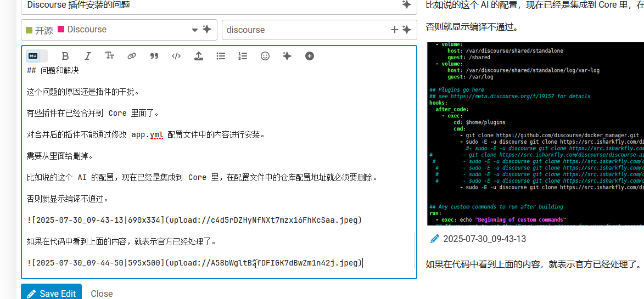Screen dimensions: 644x299
Task: Click preview caption text 2025-07-30_09-43-13
Action: point(485,239)
